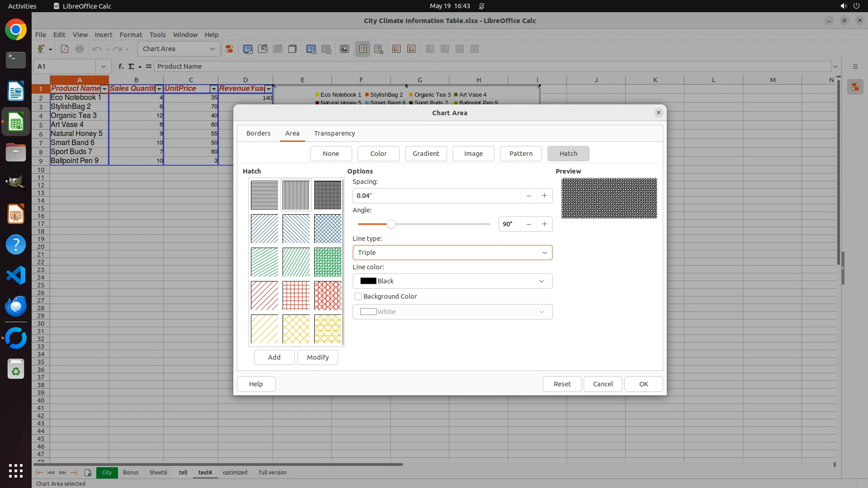
Task: Open the Sidebar Settings hamburger icon
Action: pyautogui.click(x=855, y=66)
